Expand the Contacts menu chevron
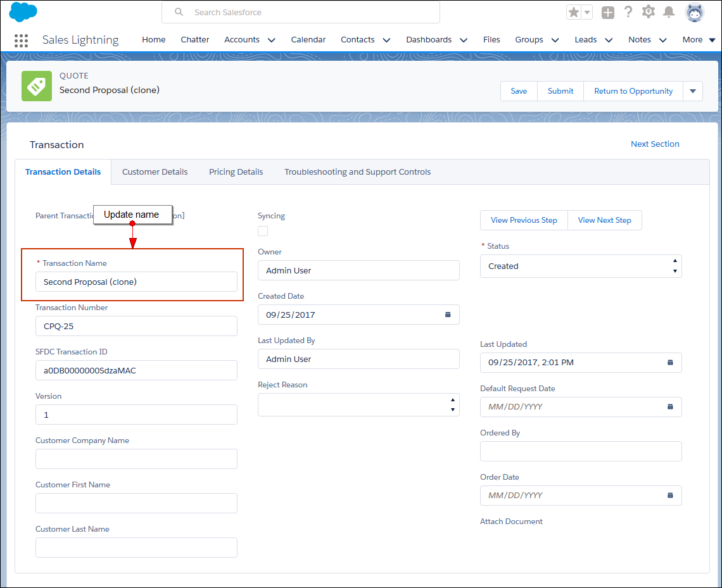This screenshot has width=722, height=588. click(x=387, y=40)
